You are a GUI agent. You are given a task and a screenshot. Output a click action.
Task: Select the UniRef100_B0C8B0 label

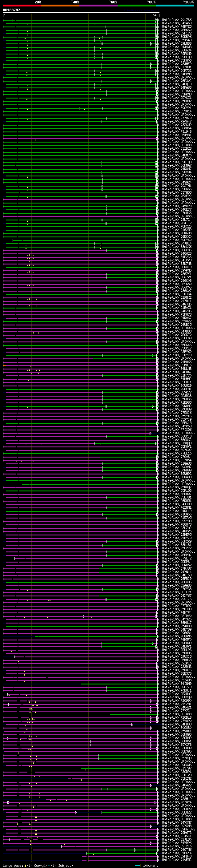(176, 728)
